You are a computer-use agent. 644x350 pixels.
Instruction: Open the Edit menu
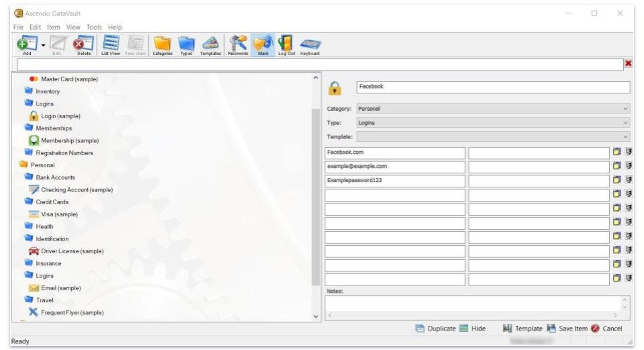35,27
